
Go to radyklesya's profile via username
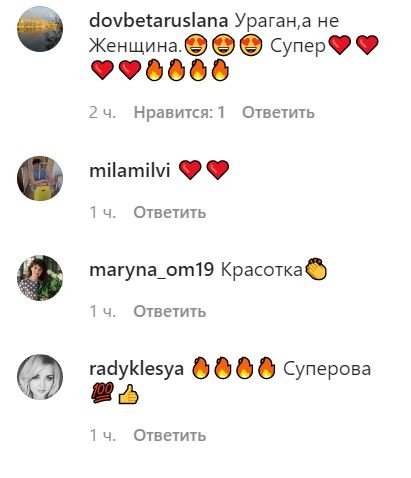click(x=137, y=369)
